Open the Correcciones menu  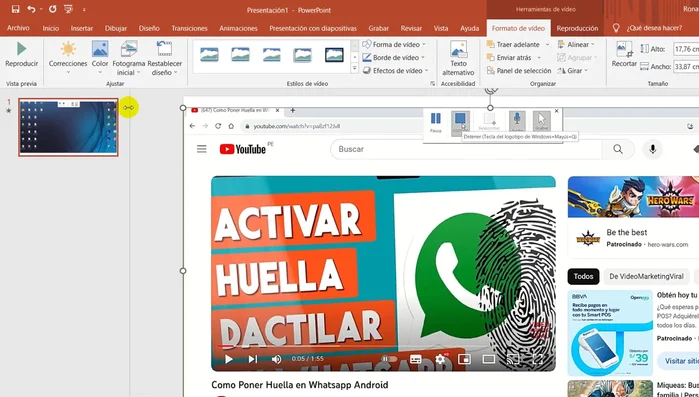click(x=68, y=58)
